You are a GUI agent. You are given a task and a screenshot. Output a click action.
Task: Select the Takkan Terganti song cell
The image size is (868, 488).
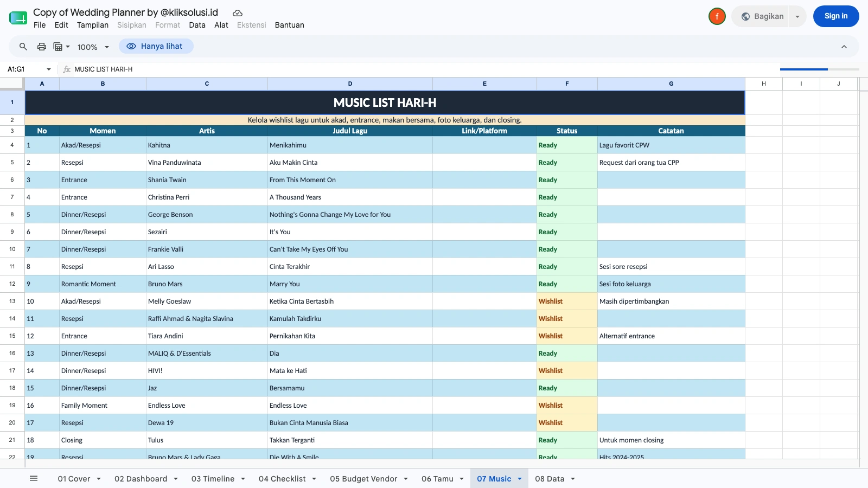click(x=350, y=440)
